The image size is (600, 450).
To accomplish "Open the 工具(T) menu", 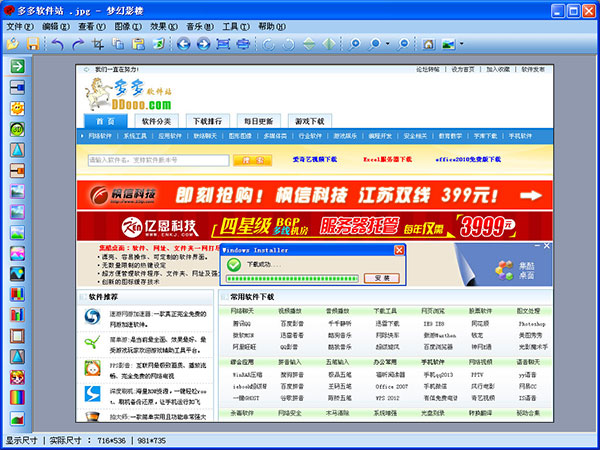I will pos(236,27).
